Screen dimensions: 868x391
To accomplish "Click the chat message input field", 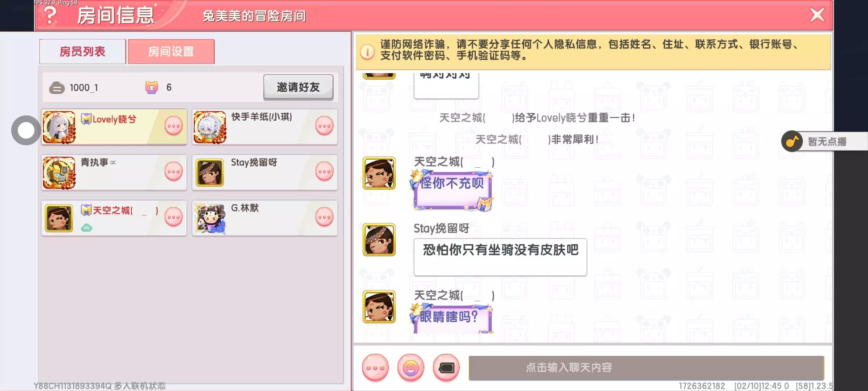I will coord(646,368).
